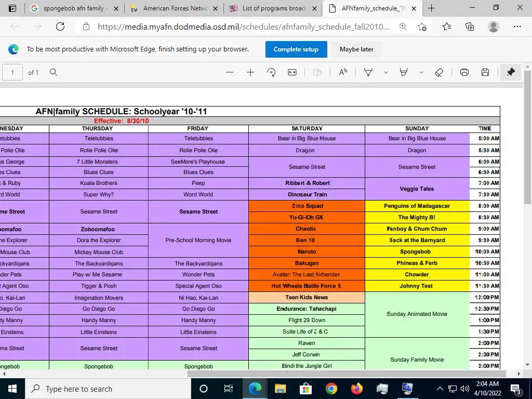Click the 'Imagination Movers' cell
This screenshot has width=532, height=399.
click(x=99, y=298)
